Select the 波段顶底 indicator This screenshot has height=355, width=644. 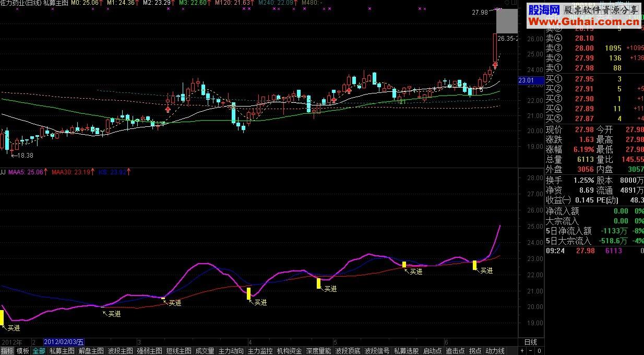click(348, 351)
